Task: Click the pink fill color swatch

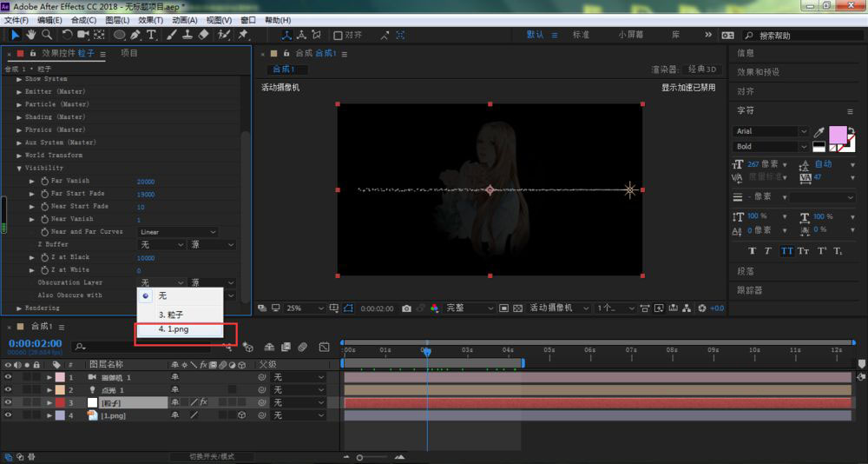Action: (838, 136)
